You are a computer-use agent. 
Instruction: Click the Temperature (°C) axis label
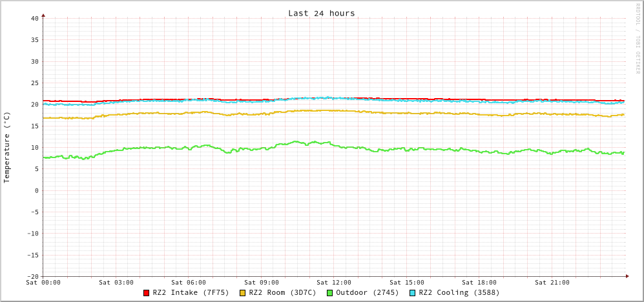pyautogui.click(x=7, y=147)
